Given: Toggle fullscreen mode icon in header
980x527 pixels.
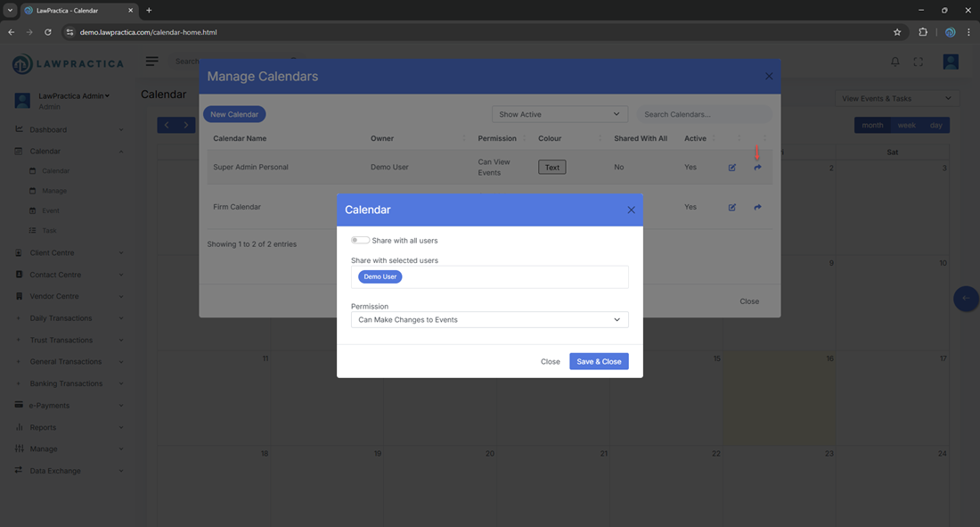Looking at the screenshot, I should tap(919, 62).
